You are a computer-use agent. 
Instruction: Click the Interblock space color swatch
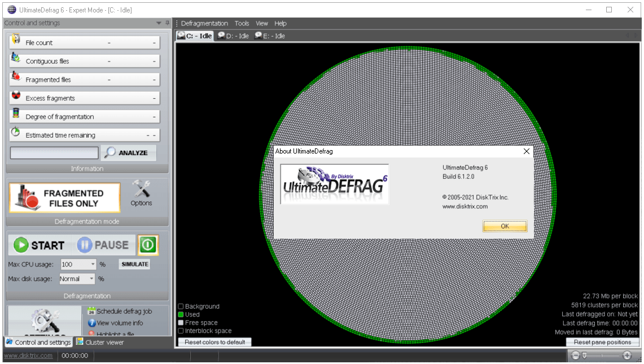click(x=181, y=331)
